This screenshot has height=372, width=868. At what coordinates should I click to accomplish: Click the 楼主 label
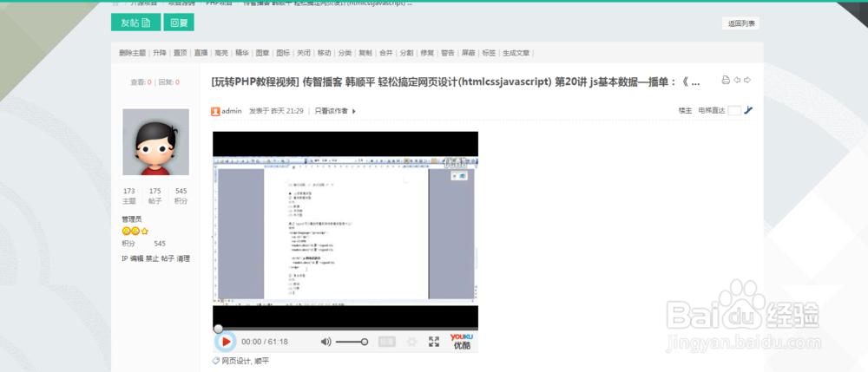686,110
